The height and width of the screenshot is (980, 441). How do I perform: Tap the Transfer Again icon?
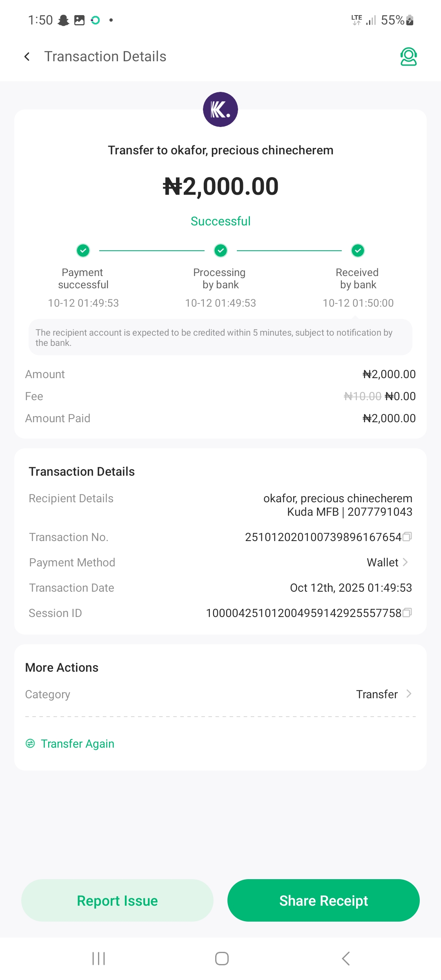(30, 744)
